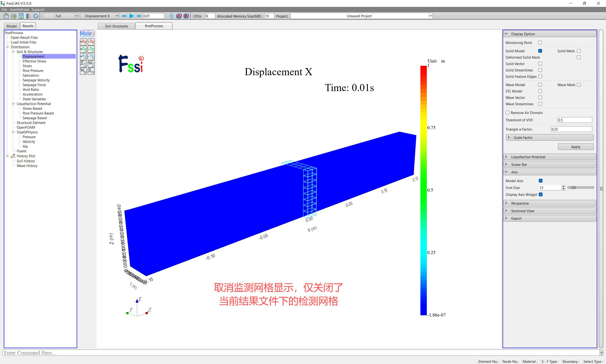Uncheck Display Axis Widget

coord(541,194)
